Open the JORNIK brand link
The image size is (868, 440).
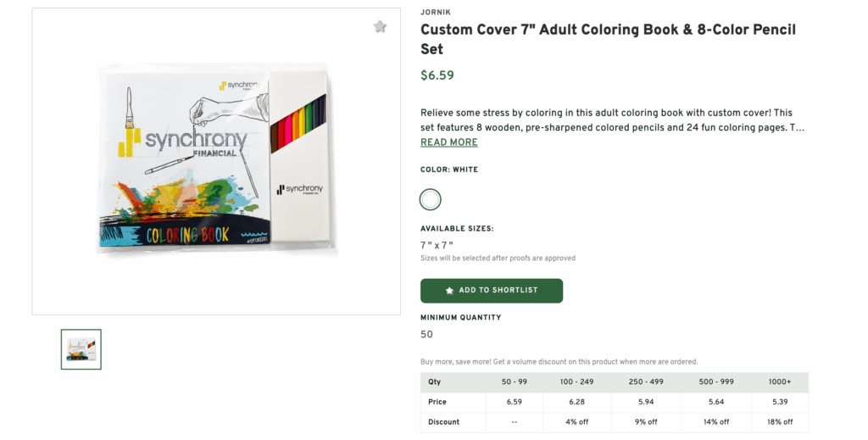[x=434, y=13]
